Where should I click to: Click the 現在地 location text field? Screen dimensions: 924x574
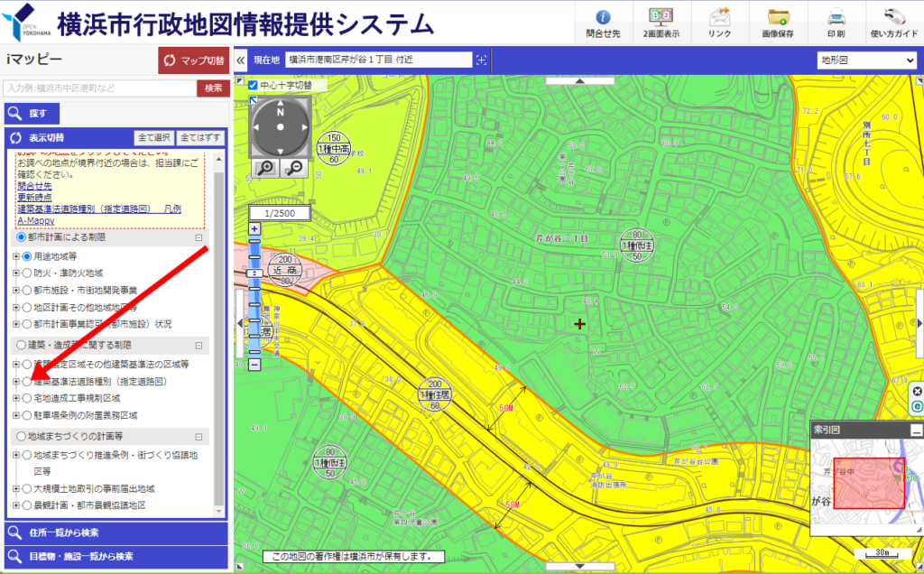tap(378, 60)
